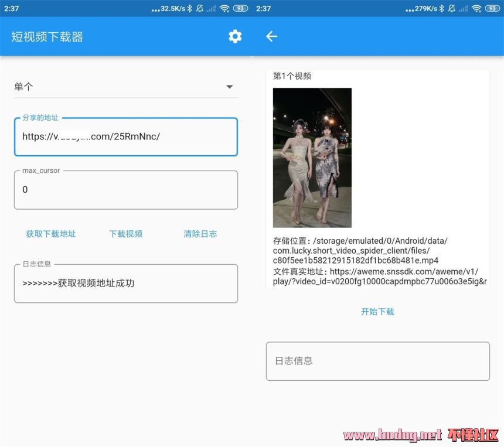Start the download with 开始下载

click(377, 312)
